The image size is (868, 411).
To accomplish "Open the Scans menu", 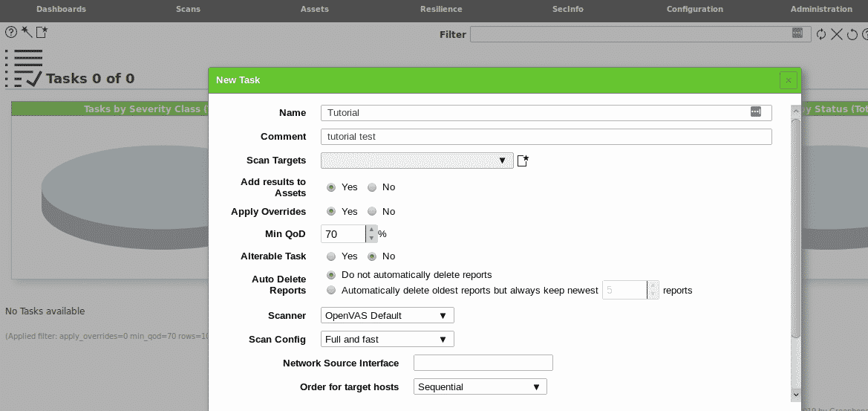I will point(188,10).
